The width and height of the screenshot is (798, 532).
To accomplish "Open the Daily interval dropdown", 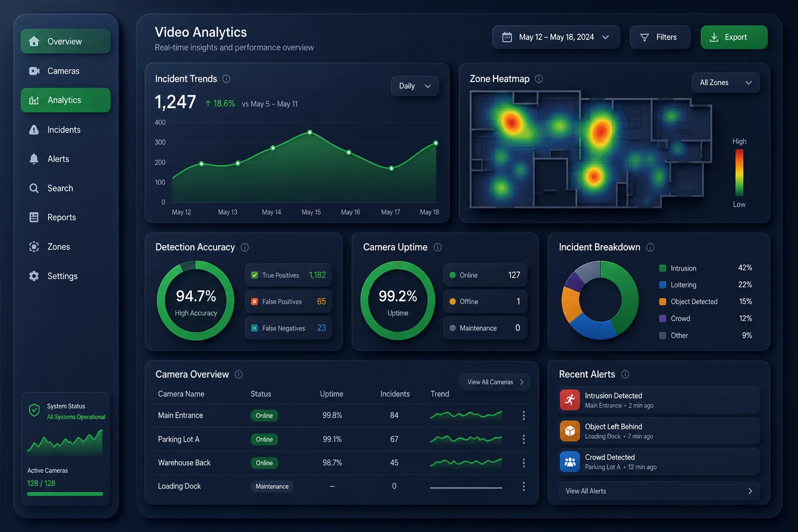I will (415, 86).
